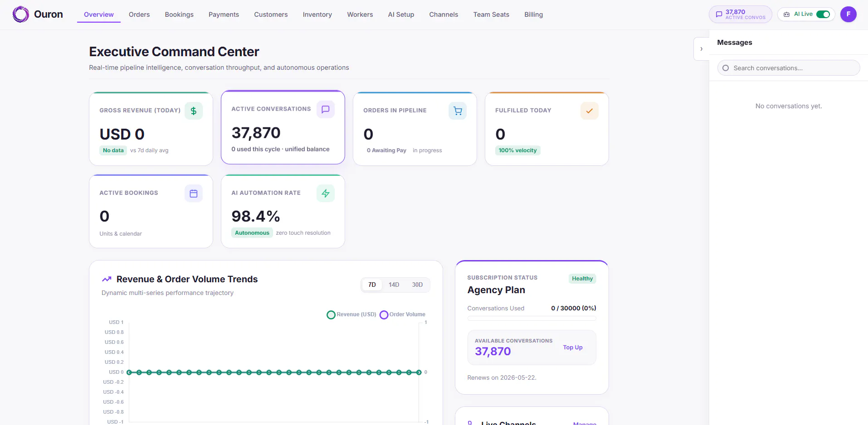The height and width of the screenshot is (425, 868).
Task: Select the 14D time range
Action: [394, 285]
